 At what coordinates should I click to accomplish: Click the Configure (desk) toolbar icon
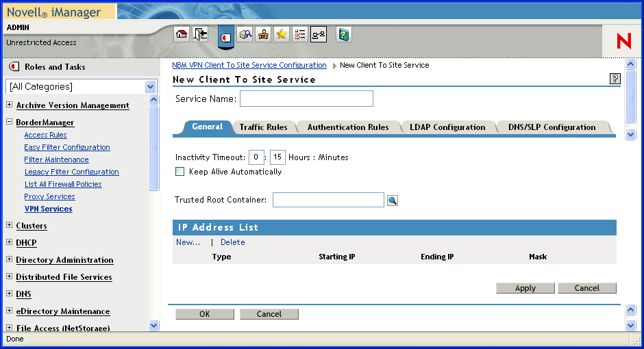[x=263, y=34]
